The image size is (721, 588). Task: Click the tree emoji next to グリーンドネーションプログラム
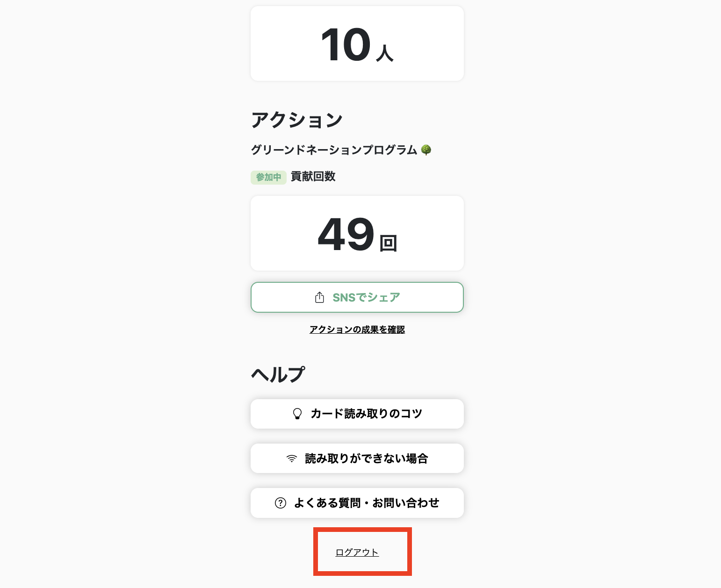(426, 150)
